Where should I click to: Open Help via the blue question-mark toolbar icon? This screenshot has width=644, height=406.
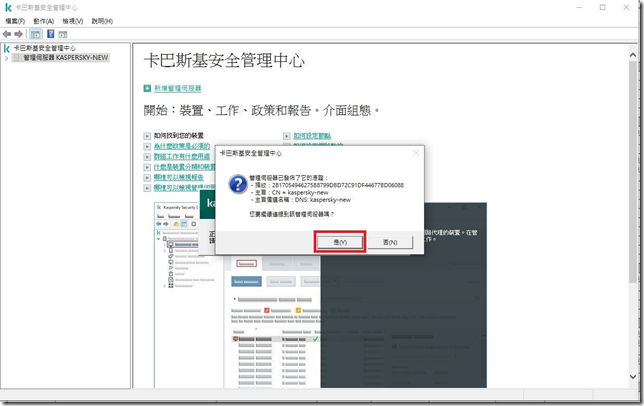coord(50,33)
